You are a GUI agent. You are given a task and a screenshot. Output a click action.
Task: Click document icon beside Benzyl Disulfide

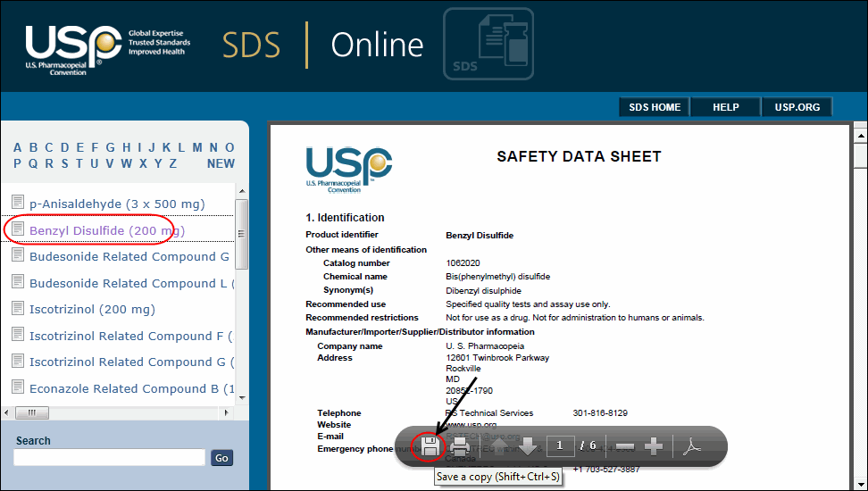click(x=18, y=228)
